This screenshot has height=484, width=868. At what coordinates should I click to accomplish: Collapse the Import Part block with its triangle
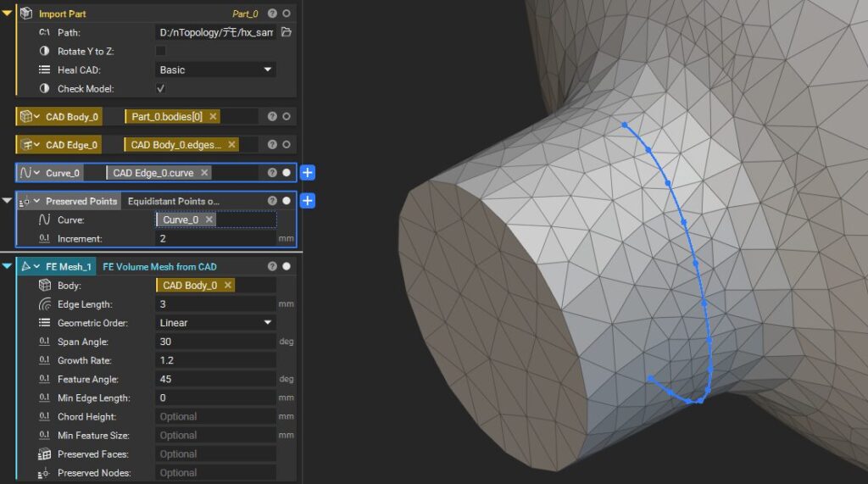[7, 14]
